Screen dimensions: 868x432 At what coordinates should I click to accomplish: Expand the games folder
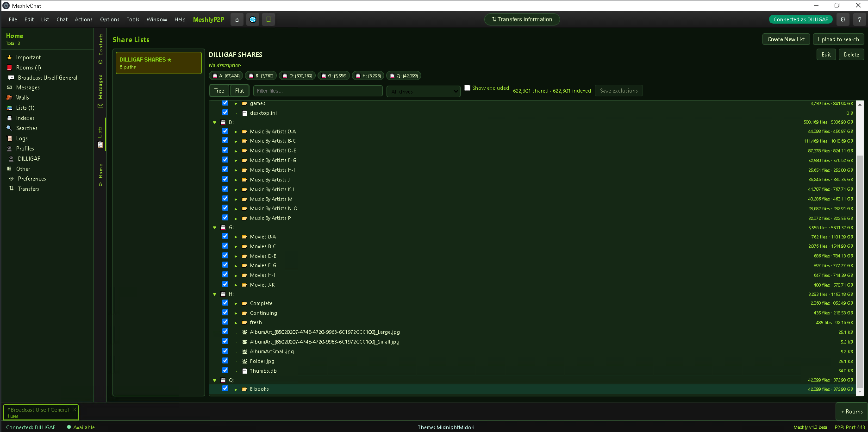236,104
